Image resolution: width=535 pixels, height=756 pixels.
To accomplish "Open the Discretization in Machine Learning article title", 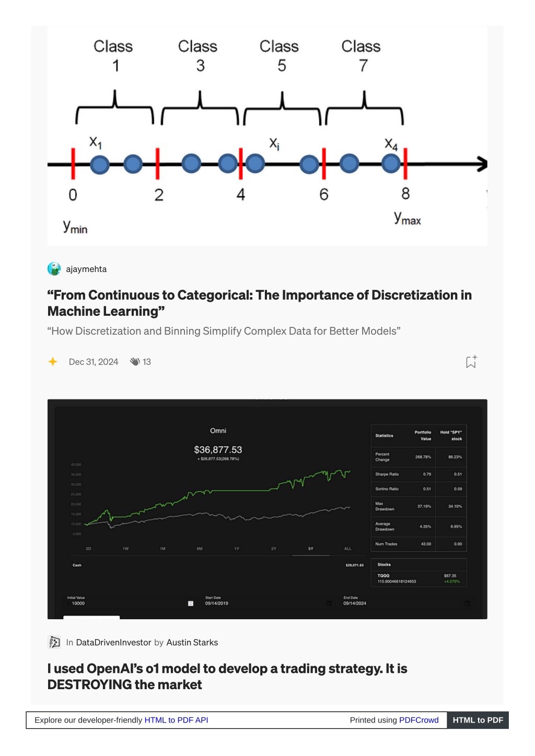I will (x=260, y=303).
